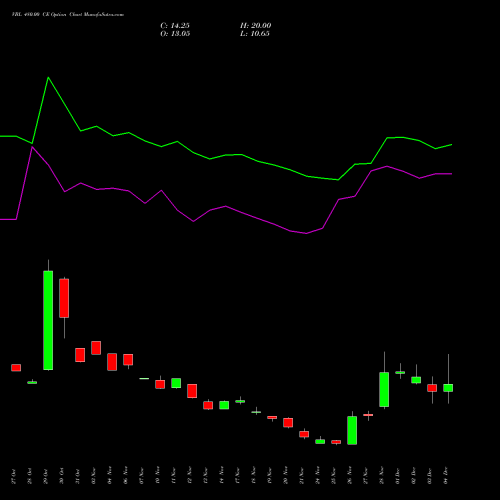This screenshot has height=500, width=500.
Task: Click the 27 Oct date label
Action: (x=13, y=476)
